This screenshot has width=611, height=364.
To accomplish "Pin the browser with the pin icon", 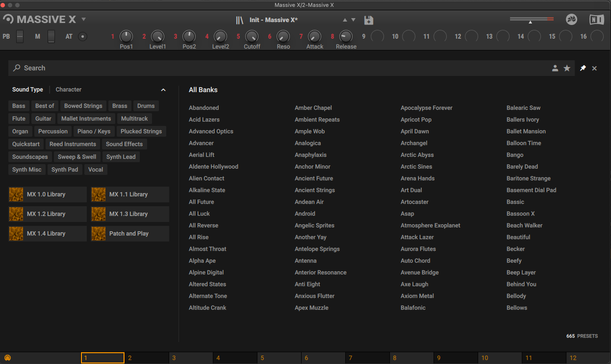I will click(583, 68).
